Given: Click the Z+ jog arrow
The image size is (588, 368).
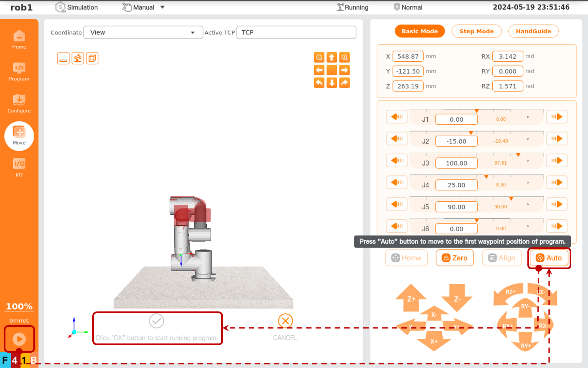Looking at the screenshot, I should point(411,298).
